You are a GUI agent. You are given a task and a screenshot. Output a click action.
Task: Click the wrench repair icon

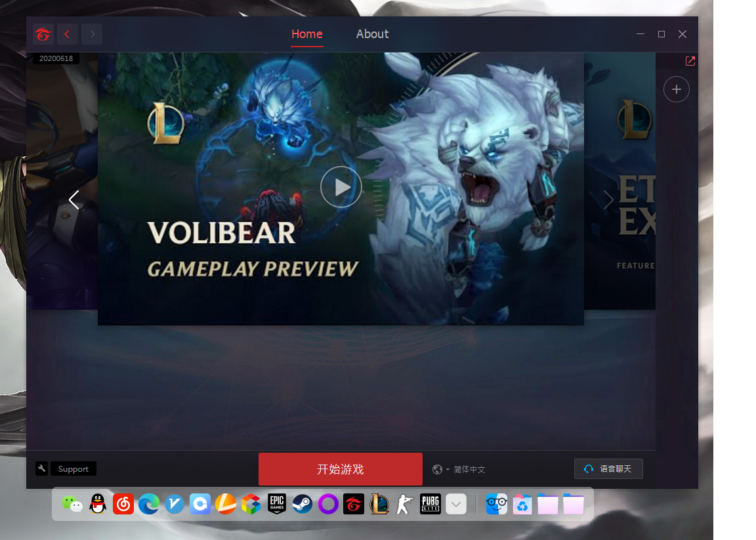point(41,468)
